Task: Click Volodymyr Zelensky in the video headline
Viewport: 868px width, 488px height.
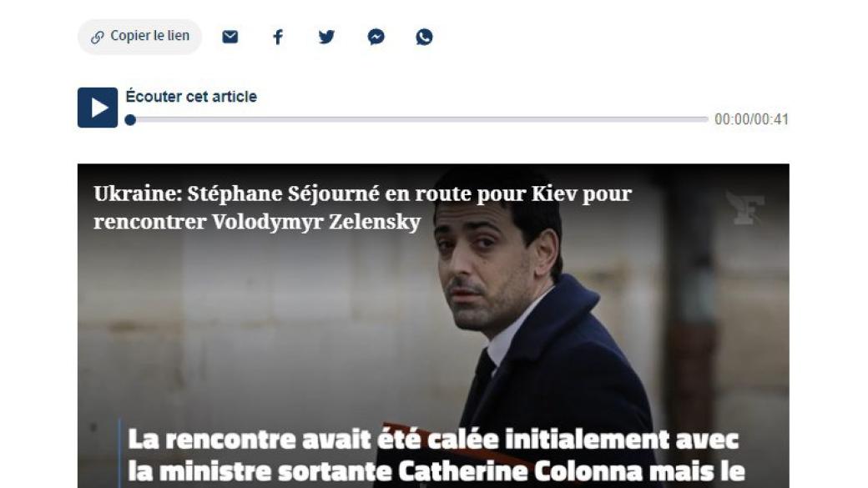Action: coord(316,222)
